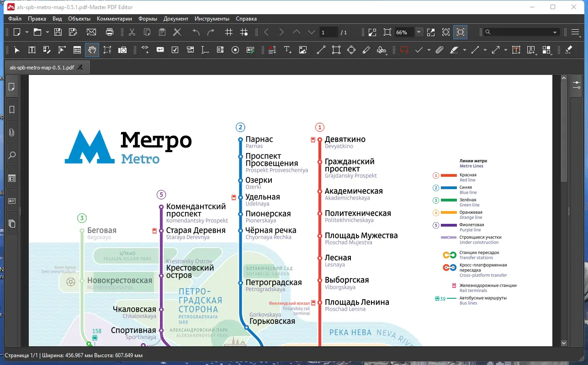The image size is (588, 365).
Task: Click the Snapshot camera tool
Action: pos(122,50)
